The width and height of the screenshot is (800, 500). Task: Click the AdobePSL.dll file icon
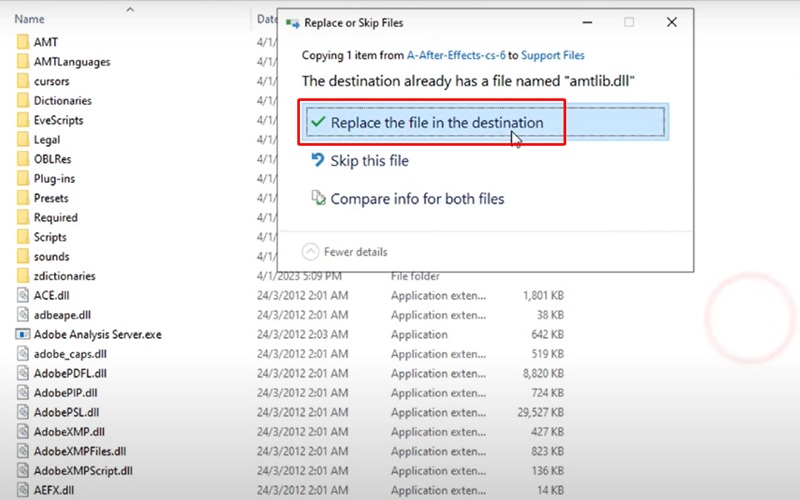click(x=23, y=412)
